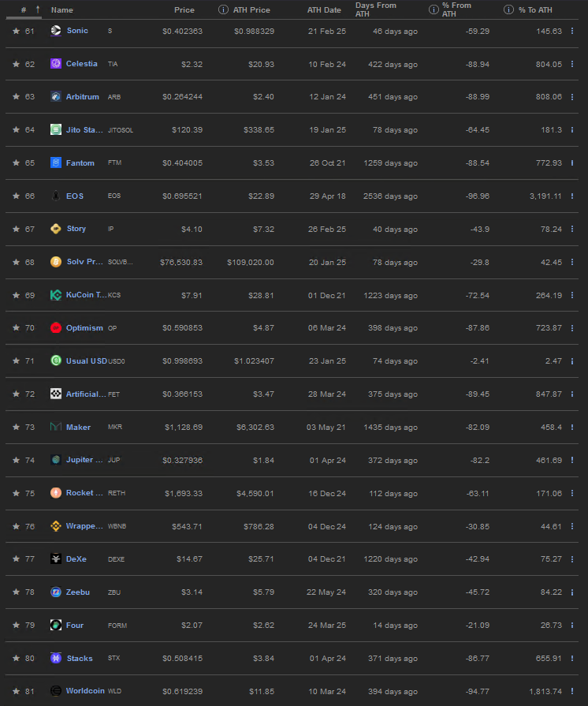The image size is (588, 706).
Task: Click the Usual USD coin logo
Action: coord(56,360)
